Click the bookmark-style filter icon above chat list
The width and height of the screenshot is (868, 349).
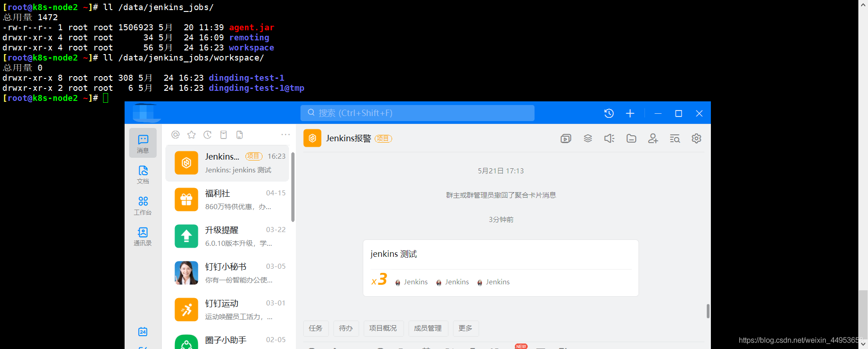224,134
